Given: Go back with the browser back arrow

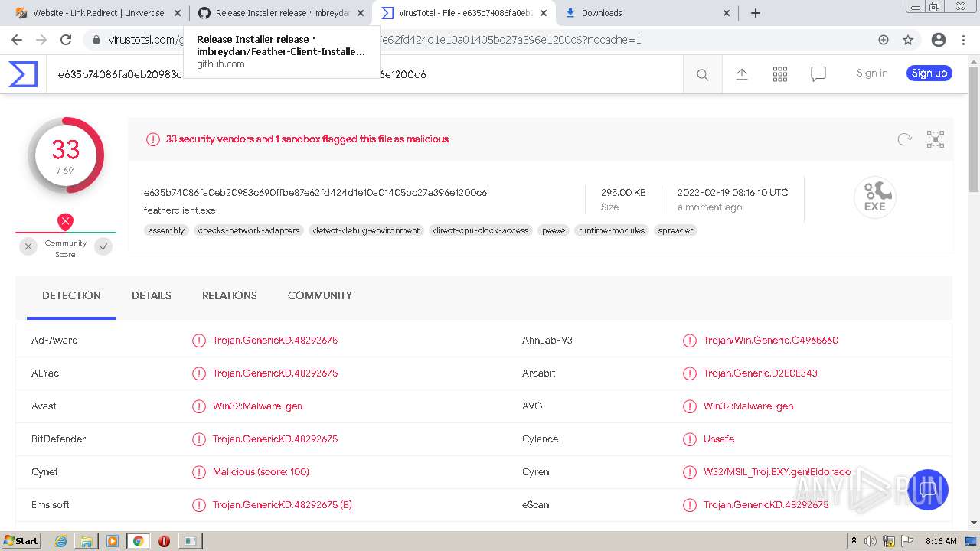Looking at the screenshot, I should tap(17, 40).
